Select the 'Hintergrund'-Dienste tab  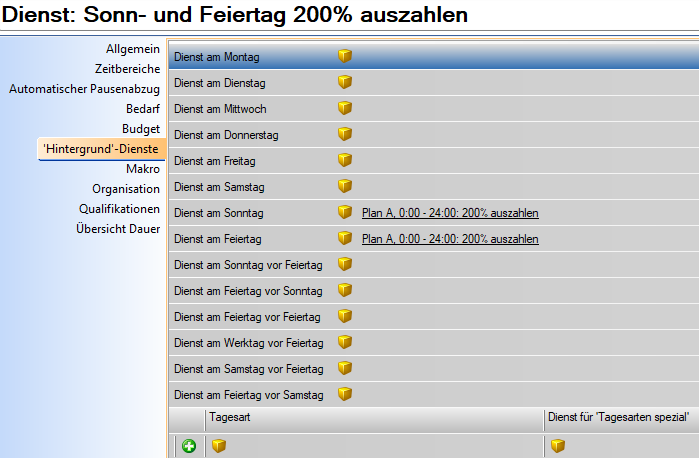[101, 149]
